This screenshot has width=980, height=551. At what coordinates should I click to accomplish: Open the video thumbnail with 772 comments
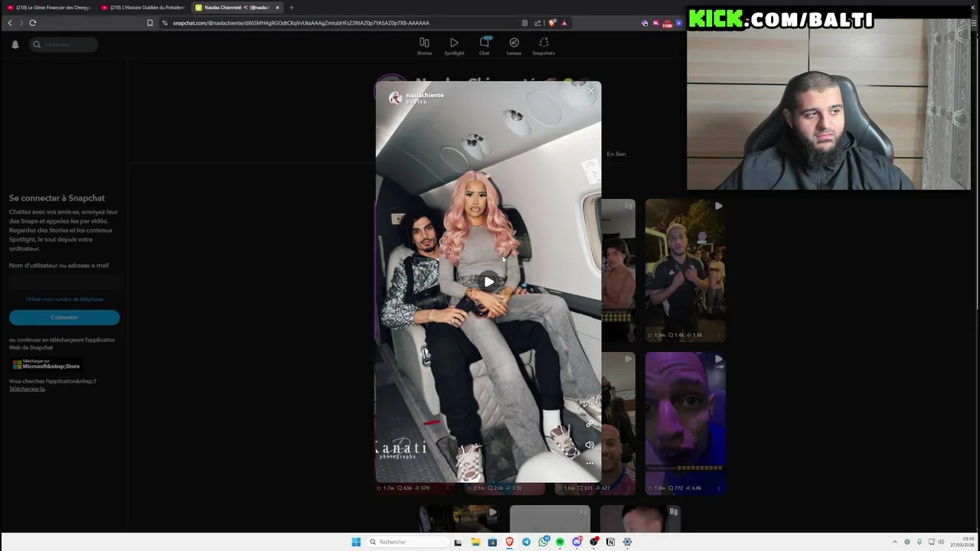click(685, 423)
